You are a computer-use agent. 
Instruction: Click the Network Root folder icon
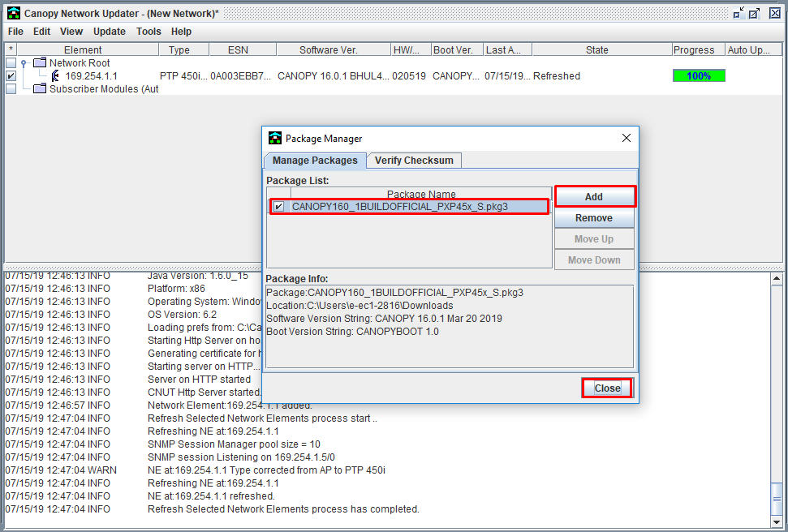[40, 62]
